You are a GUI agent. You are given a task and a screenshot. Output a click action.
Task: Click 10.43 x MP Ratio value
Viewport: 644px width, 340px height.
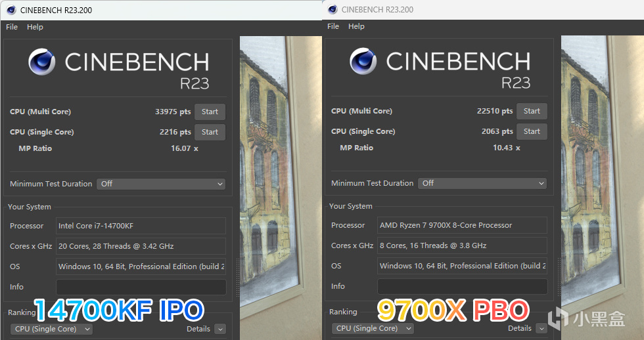[507, 148]
